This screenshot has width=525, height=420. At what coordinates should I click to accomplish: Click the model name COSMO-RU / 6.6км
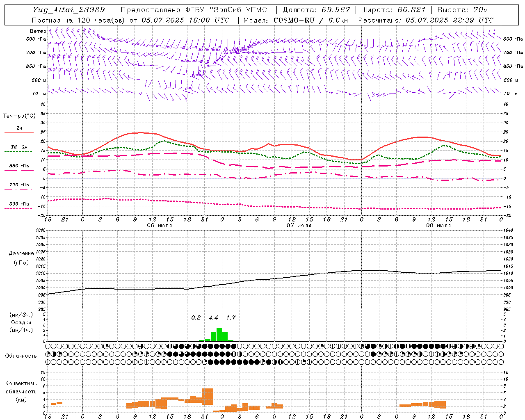click(311, 20)
